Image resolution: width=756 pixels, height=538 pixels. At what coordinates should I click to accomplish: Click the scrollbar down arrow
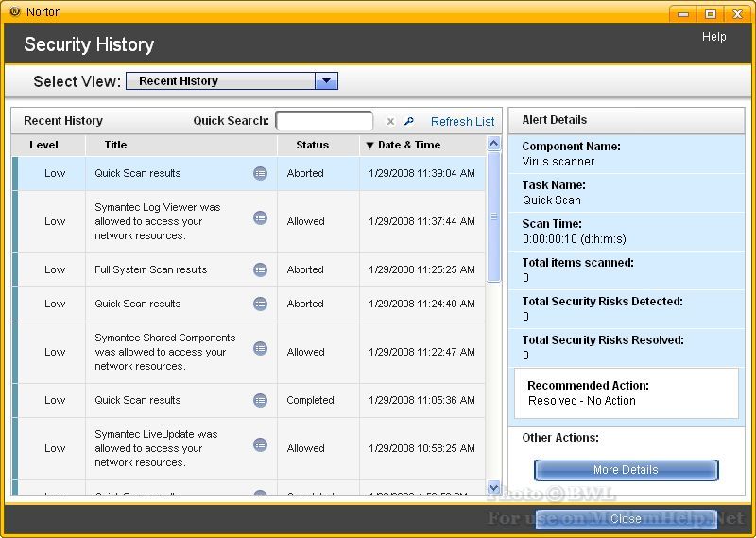point(493,487)
